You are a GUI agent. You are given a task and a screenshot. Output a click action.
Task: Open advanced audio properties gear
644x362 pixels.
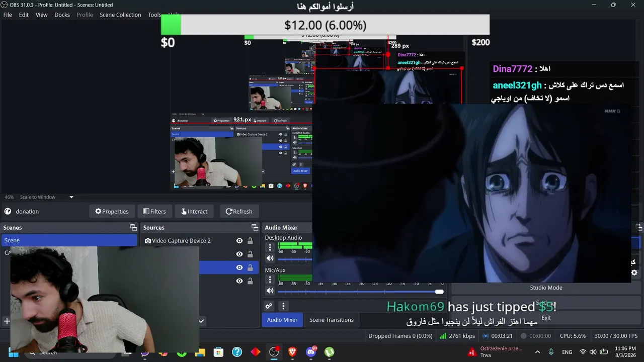(x=269, y=306)
